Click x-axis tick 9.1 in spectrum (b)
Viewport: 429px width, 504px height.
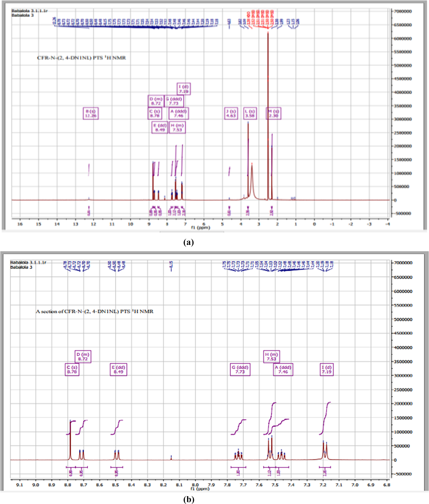pos(20,485)
